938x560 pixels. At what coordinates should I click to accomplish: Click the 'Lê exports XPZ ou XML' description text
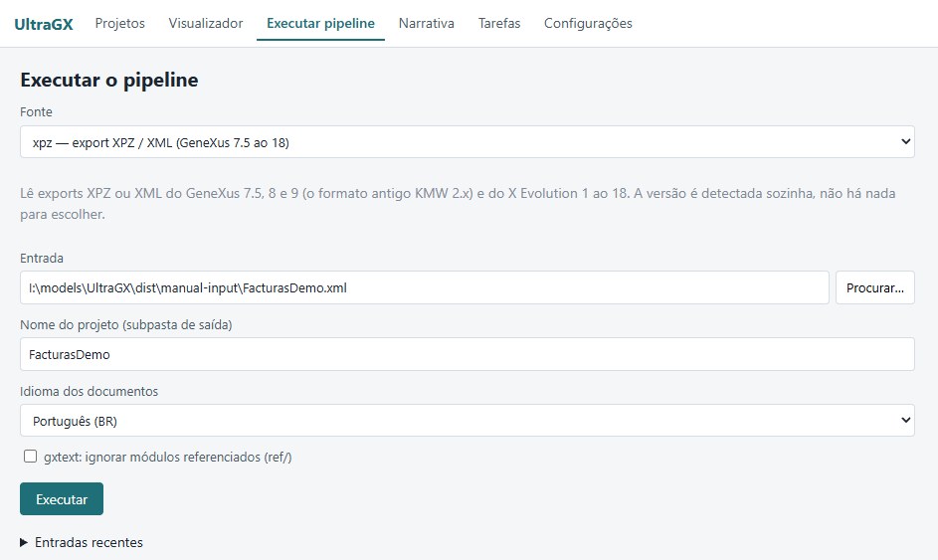pyautogui.click(x=458, y=204)
